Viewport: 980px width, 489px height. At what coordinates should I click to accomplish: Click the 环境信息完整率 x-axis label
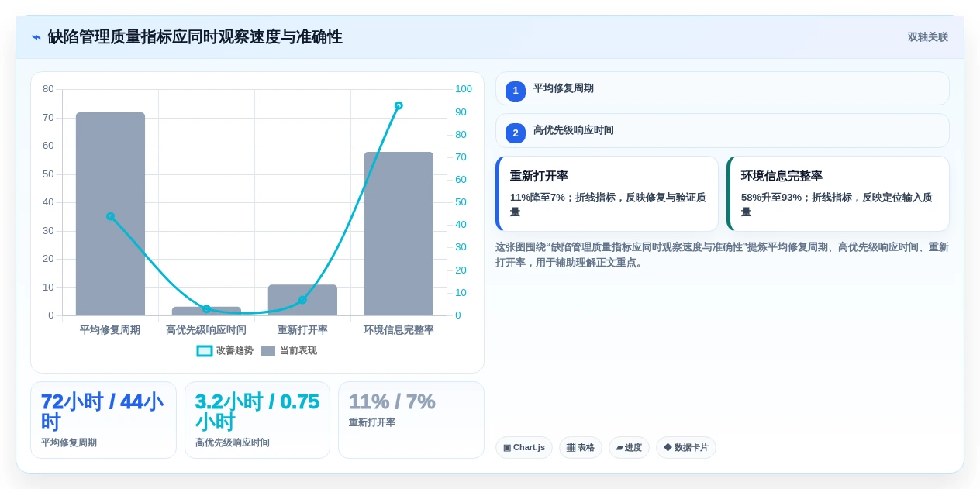(399, 330)
